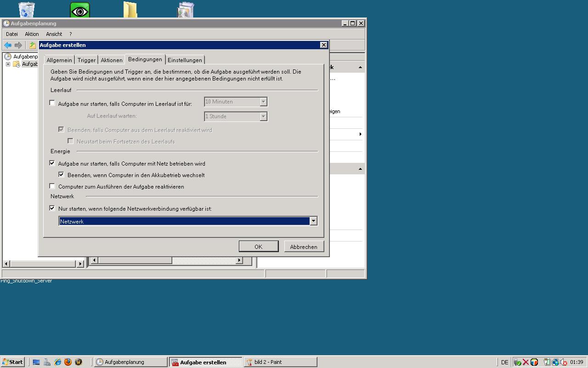588x368 pixels.
Task: Launch Internet Explorer from quick launch
Action: pyautogui.click(x=58, y=362)
